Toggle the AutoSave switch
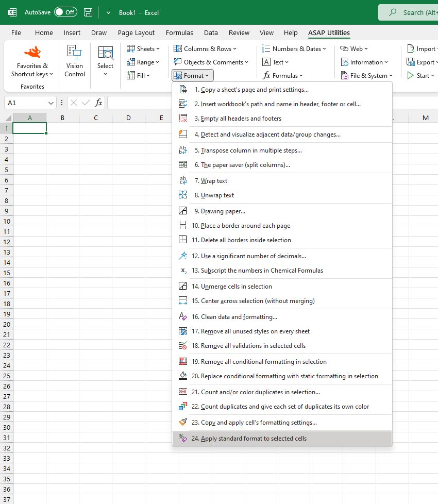 click(65, 12)
